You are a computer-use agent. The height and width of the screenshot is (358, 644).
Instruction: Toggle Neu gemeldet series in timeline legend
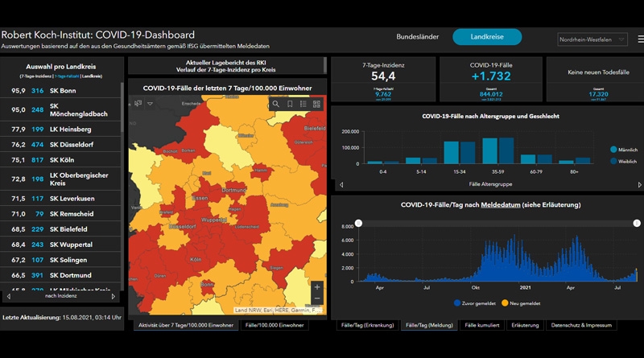click(x=521, y=303)
